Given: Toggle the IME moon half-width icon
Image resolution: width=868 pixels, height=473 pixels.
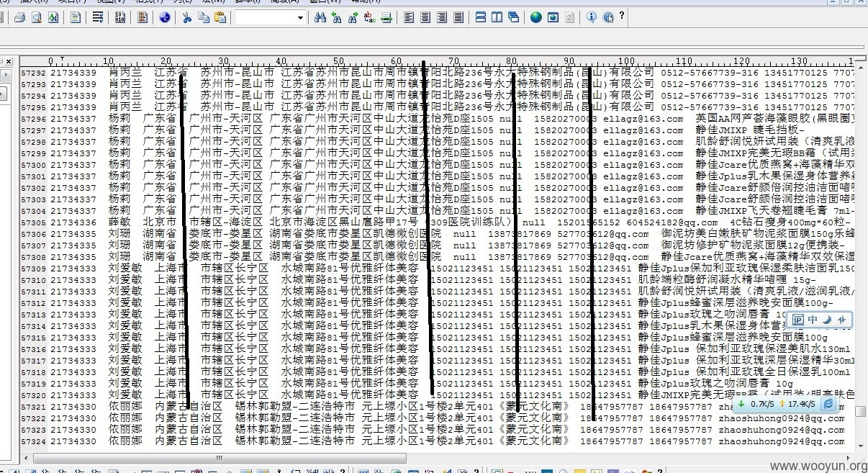Looking at the screenshot, I should (827, 320).
